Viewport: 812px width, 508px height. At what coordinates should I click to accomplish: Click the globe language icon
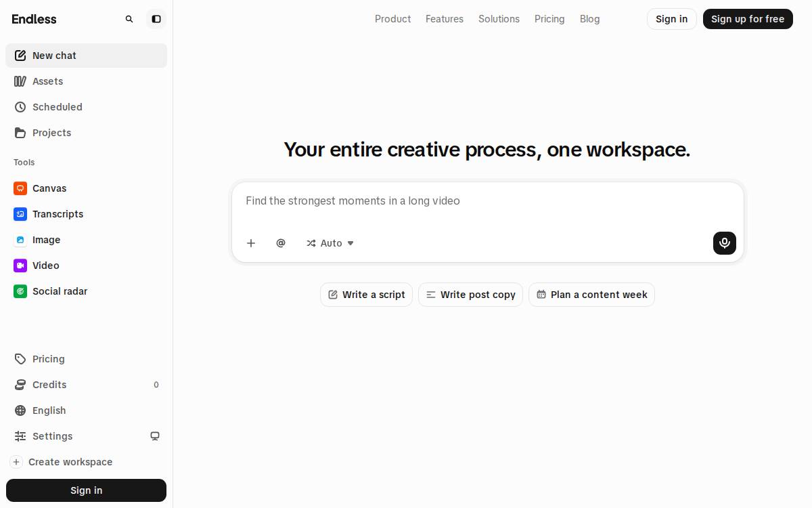coord(20,410)
